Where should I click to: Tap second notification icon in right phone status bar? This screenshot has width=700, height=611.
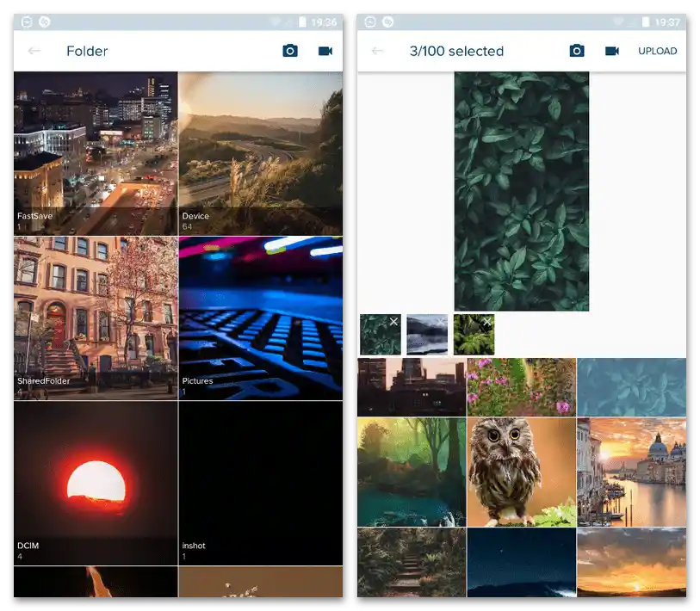pyautogui.click(x=388, y=22)
